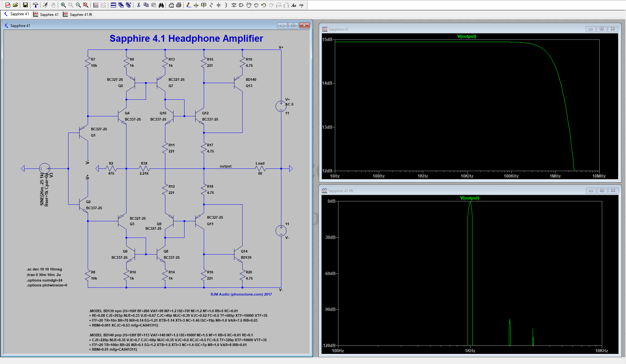Switch to Sapphire 41.fft tab
The height and width of the screenshot is (364, 626).
coord(78,14)
